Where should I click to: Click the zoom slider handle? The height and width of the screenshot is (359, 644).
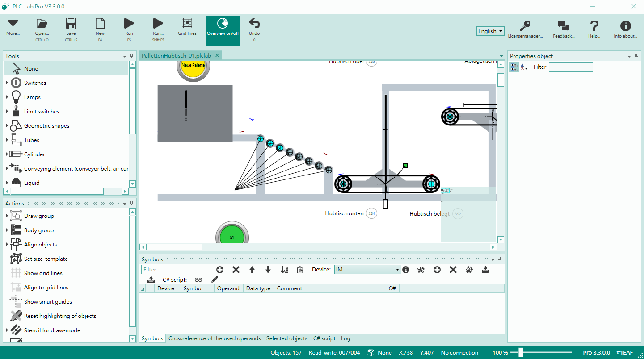point(520,353)
